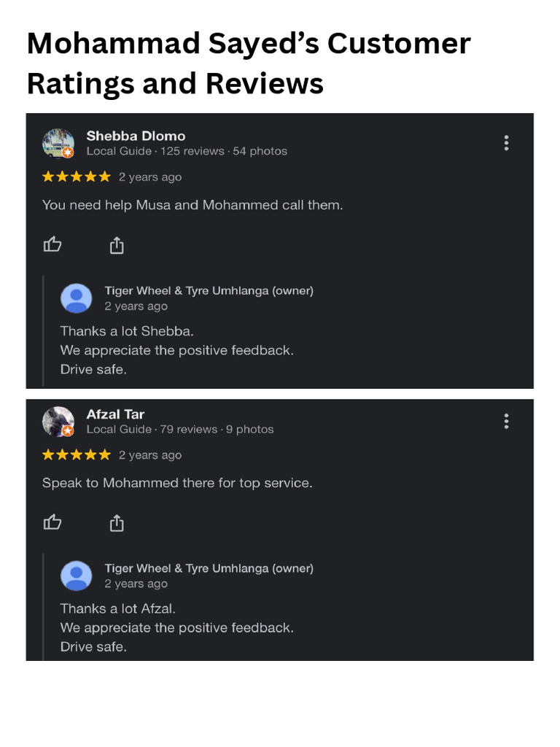This screenshot has height=747, width=560.
Task: Open owner avatar in reply to Afzal
Action: coord(77,576)
